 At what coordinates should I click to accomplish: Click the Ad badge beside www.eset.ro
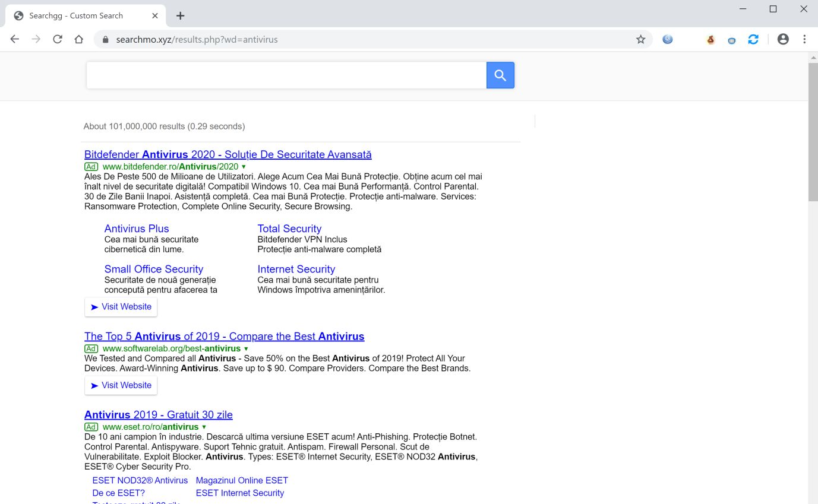click(x=91, y=427)
